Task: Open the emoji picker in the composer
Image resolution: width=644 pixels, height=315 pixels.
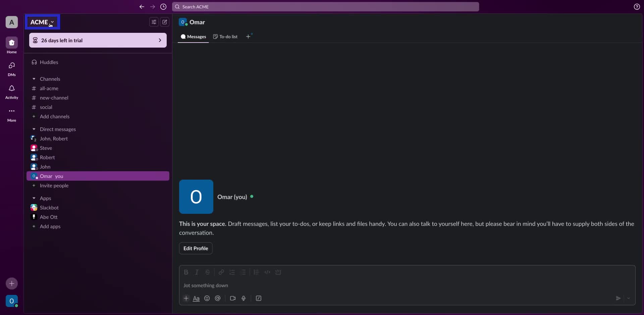Action: tap(207, 298)
